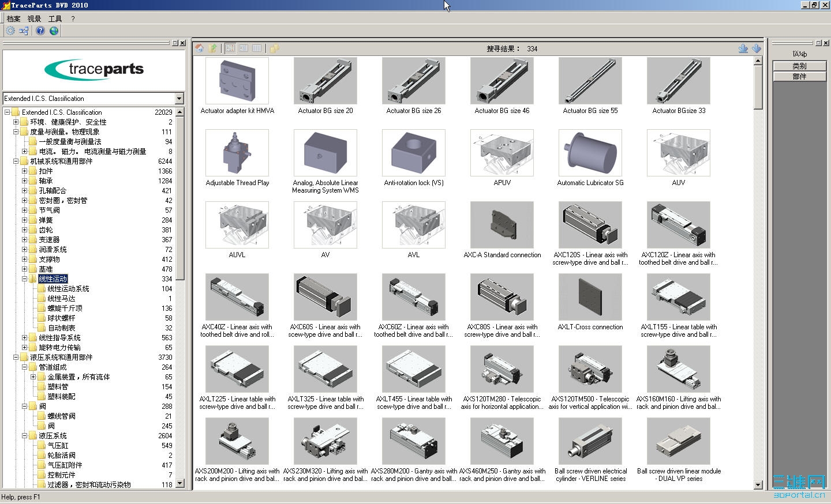
Task: Open the ? help menu
Action: coord(73,18)
